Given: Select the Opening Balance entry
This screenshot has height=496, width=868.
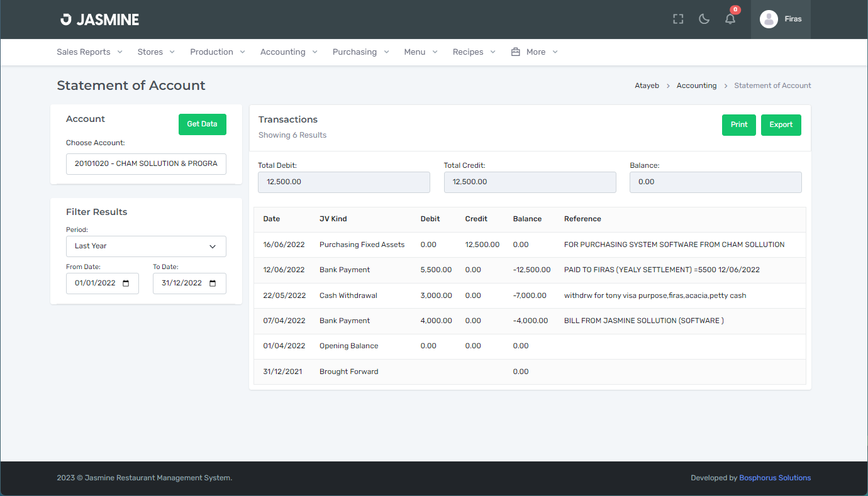Looking at the screenshot, I should click(x=348, y=346).
